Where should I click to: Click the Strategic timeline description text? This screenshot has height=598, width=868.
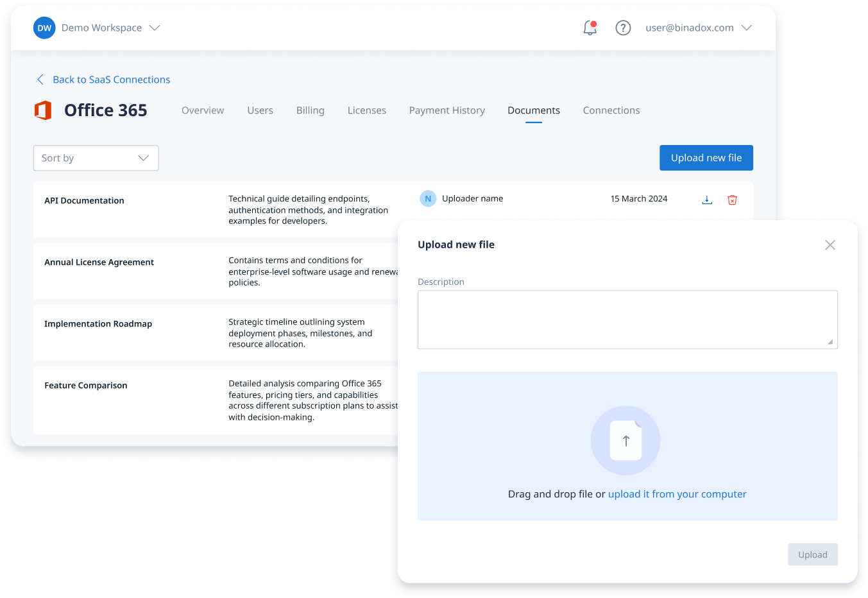pyautogui.click(x=300, y=333)
